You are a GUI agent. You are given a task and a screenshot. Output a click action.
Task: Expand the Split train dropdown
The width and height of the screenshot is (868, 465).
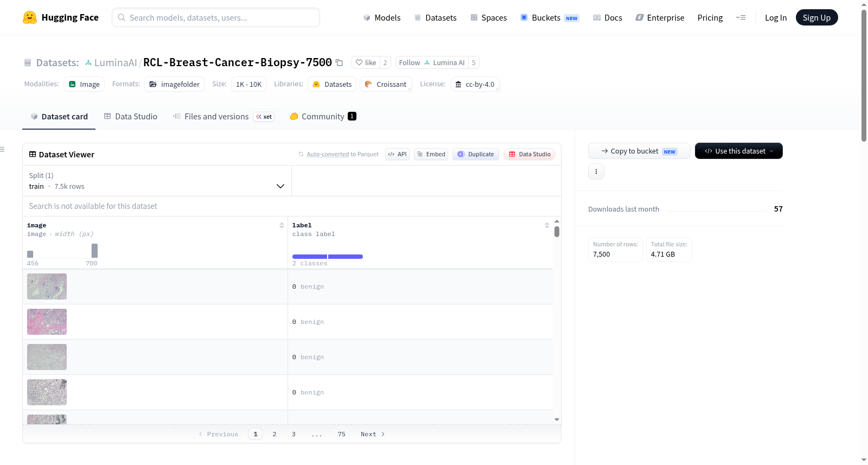point(157,181)
